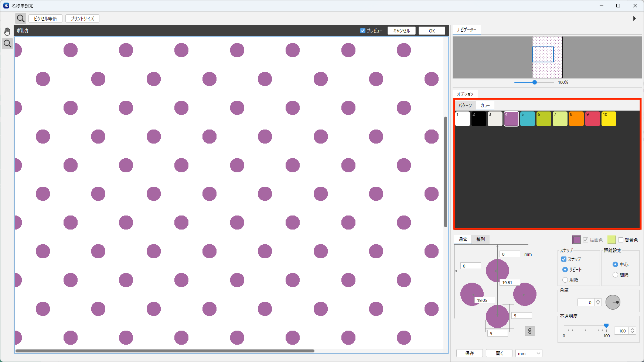The height and width of the screenshot is (362, 644).
Task: Expand panel with top-right arrow icon
Action: point(634,18)
